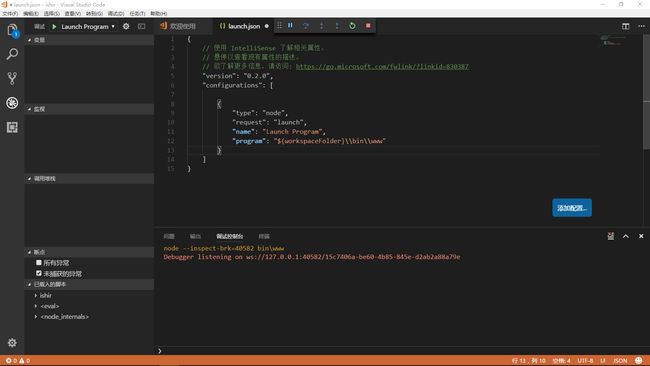
Task: Open the go.microsoft.com fwlink URL
Action: [382, 66]
